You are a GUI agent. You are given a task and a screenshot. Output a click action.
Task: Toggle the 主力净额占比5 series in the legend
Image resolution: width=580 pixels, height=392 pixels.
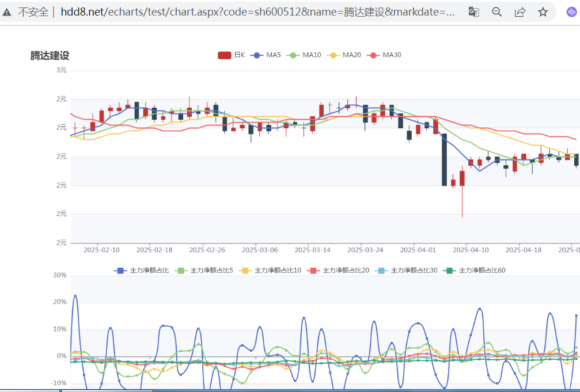204,271
